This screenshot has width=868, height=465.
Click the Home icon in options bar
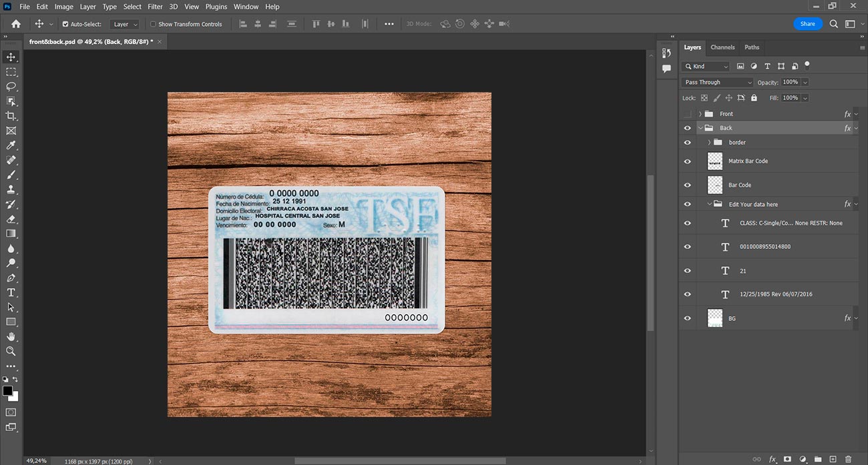pyautogui.click(x=16, y=24)
